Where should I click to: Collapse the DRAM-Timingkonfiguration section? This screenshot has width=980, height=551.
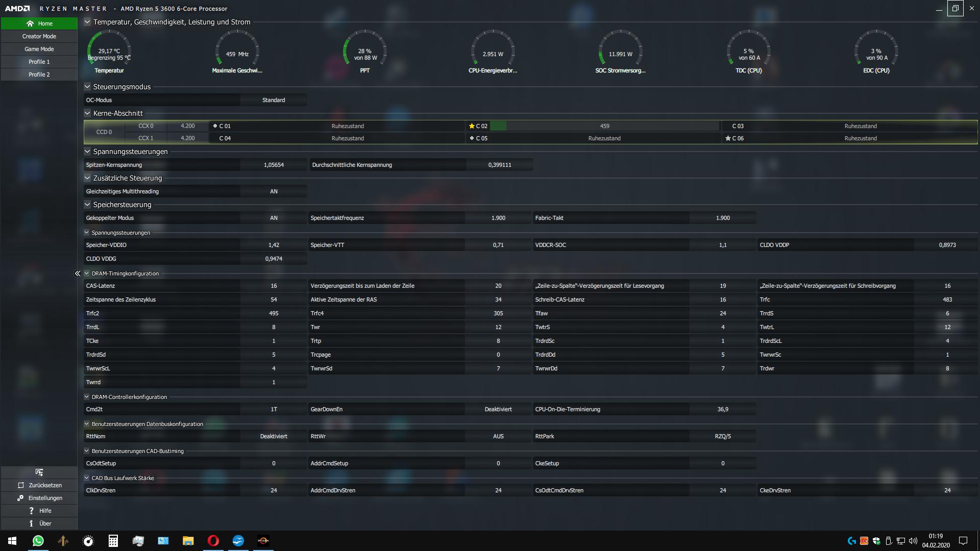click(87, 273)
